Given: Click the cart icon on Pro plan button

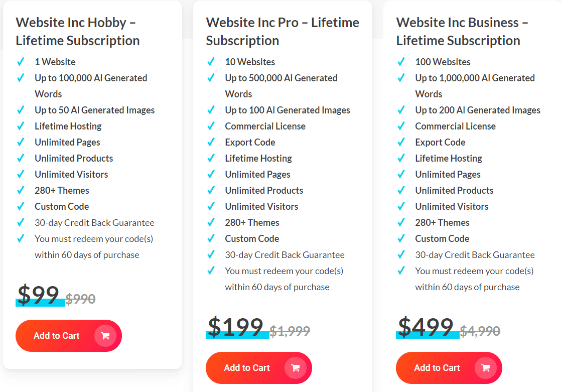Looking at the screenshot, I should tap(296, 368).
